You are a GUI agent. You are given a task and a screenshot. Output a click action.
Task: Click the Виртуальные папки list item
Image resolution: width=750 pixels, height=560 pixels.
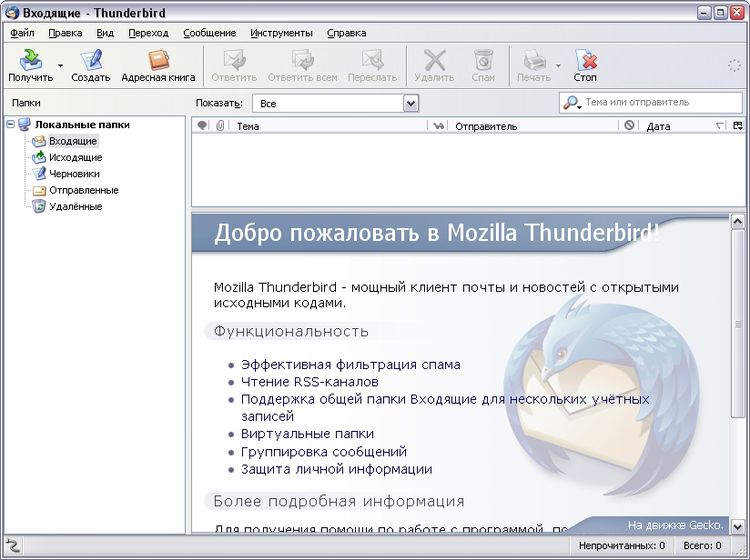click(x=308, y=434)
